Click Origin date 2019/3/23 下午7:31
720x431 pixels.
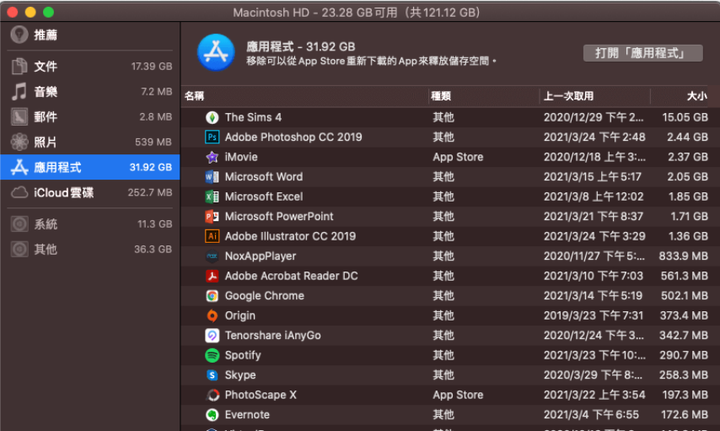(593, 315)
